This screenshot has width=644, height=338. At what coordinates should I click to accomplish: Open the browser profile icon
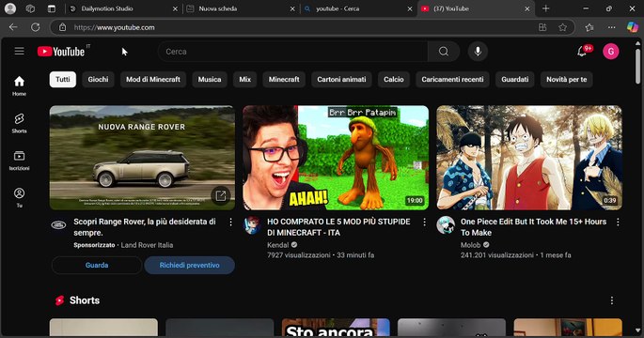[x=10, y=8]
